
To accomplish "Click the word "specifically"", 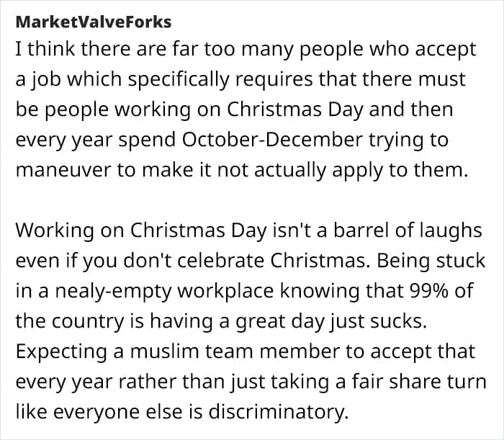I will 179,79.
